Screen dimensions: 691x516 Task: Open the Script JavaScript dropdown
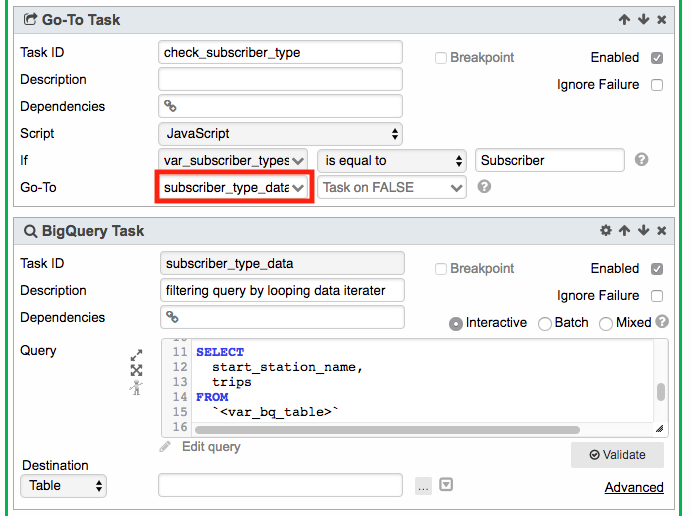pos(280,133)
